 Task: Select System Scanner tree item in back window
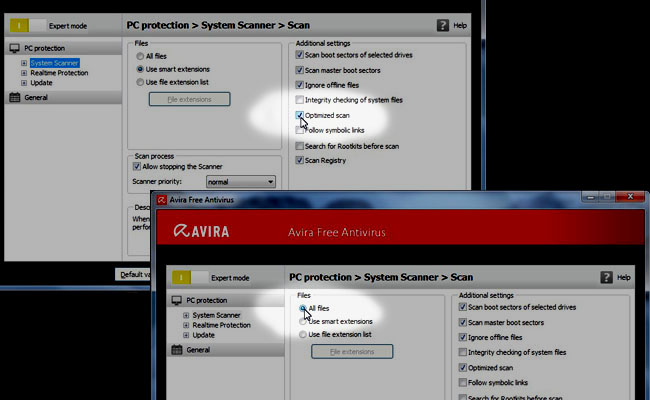coord(54,63)
